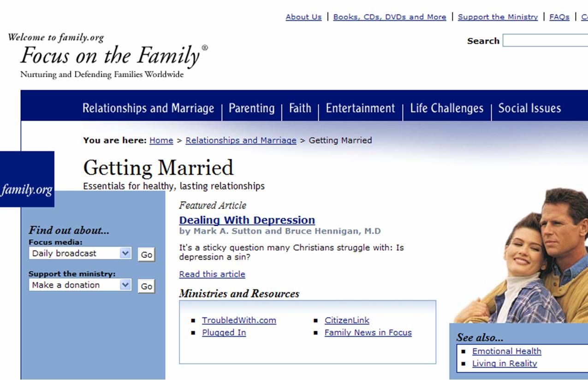
Task: Go to the Faith section
Action: point(300,108)
